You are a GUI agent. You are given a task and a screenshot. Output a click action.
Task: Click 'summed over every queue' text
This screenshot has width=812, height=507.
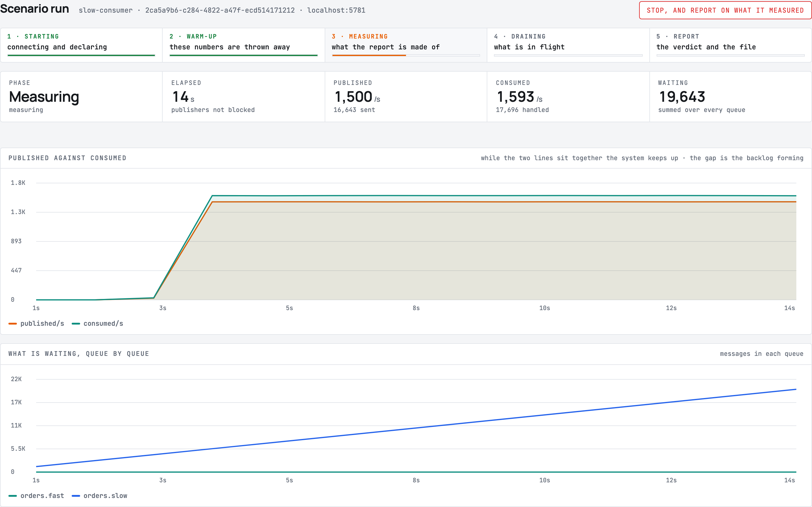click(x=702, y=110)
